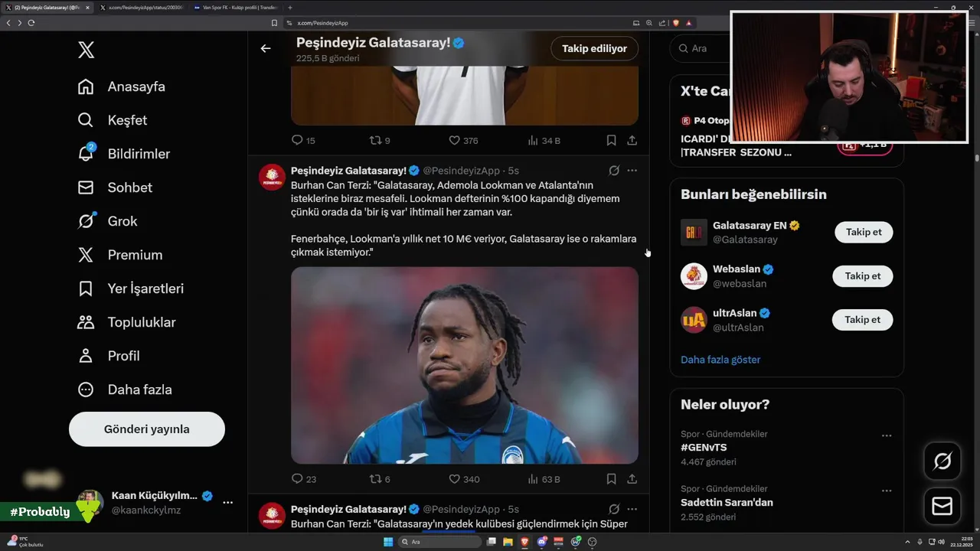Screen dimensions: 980x551
Task: Open more options for #GENvTS trend
Action: tap(887, 435)
